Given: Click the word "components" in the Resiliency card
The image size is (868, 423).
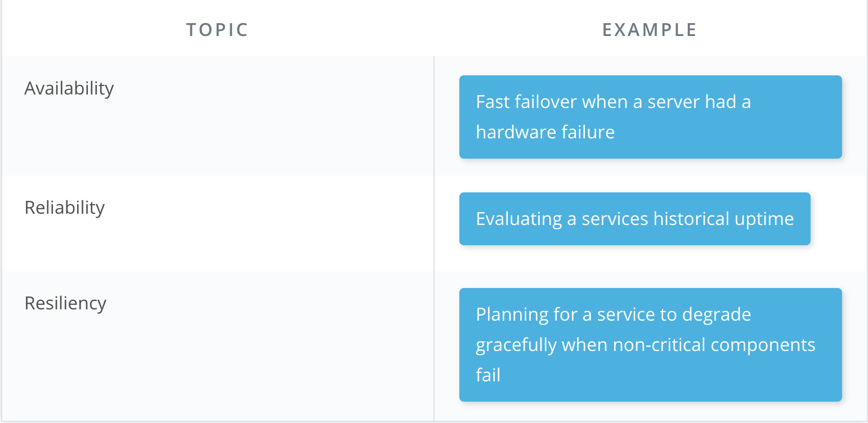Looking at the screenshot, I should pos(761,345).
